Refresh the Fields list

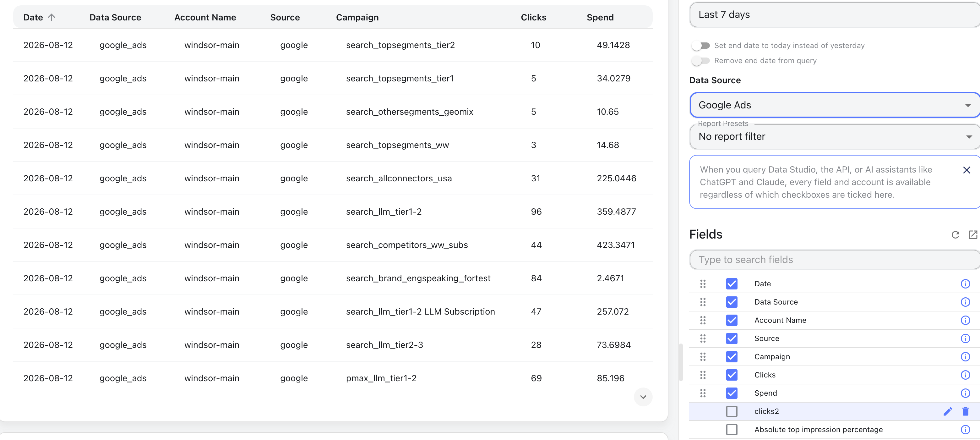[955, 234]
